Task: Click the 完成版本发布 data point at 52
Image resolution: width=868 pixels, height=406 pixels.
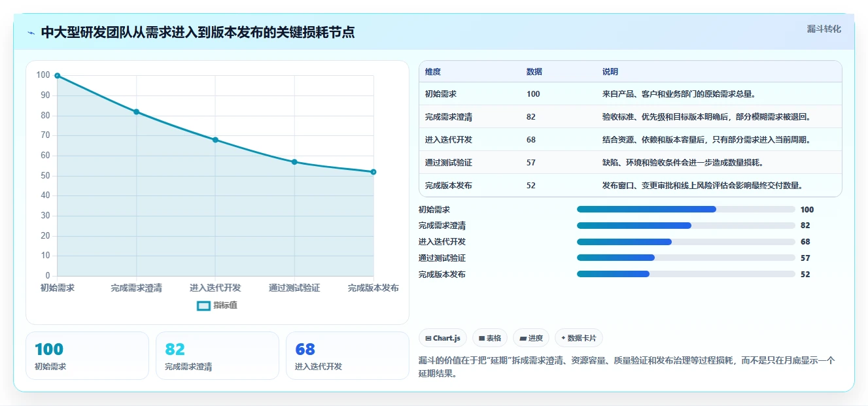Action: point(373,172)
